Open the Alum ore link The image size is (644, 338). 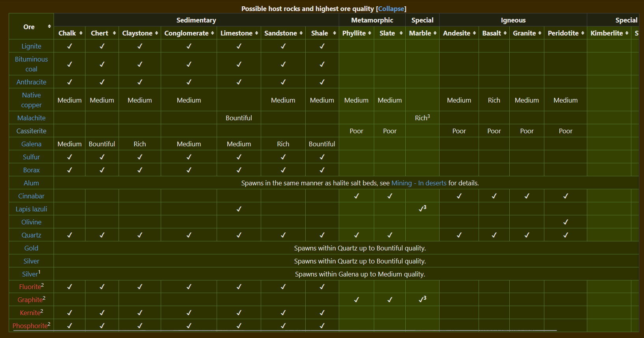(32, 183)
